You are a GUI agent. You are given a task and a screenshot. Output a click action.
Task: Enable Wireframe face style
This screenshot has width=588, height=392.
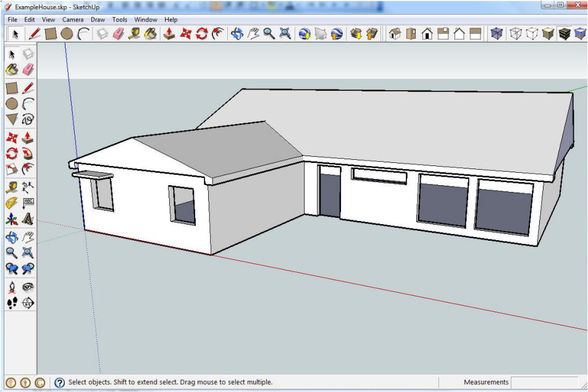516,34
